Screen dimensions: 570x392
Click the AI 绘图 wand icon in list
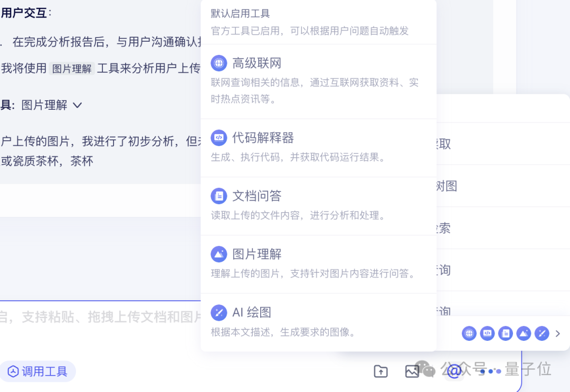coord(219,312)
